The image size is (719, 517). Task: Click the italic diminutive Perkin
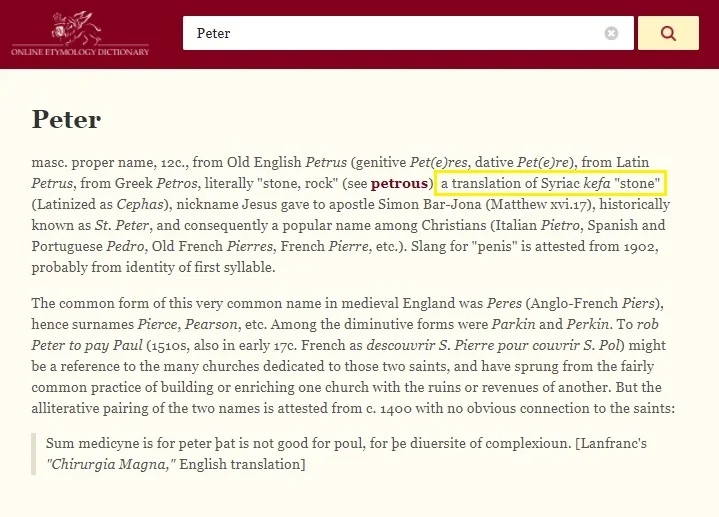pyautogui.click(x=588, y=324)
